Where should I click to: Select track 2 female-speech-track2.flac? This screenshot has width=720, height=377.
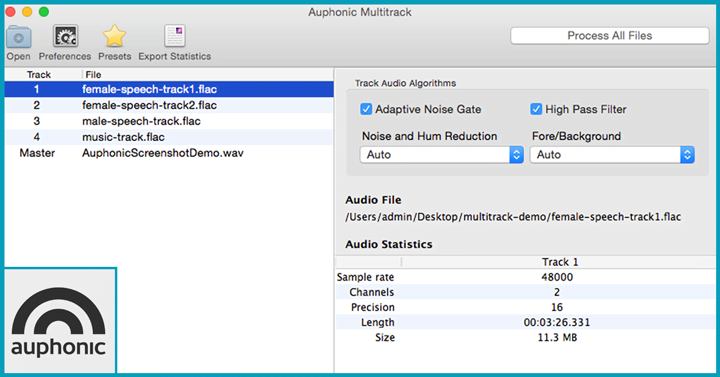pos(169,105)
